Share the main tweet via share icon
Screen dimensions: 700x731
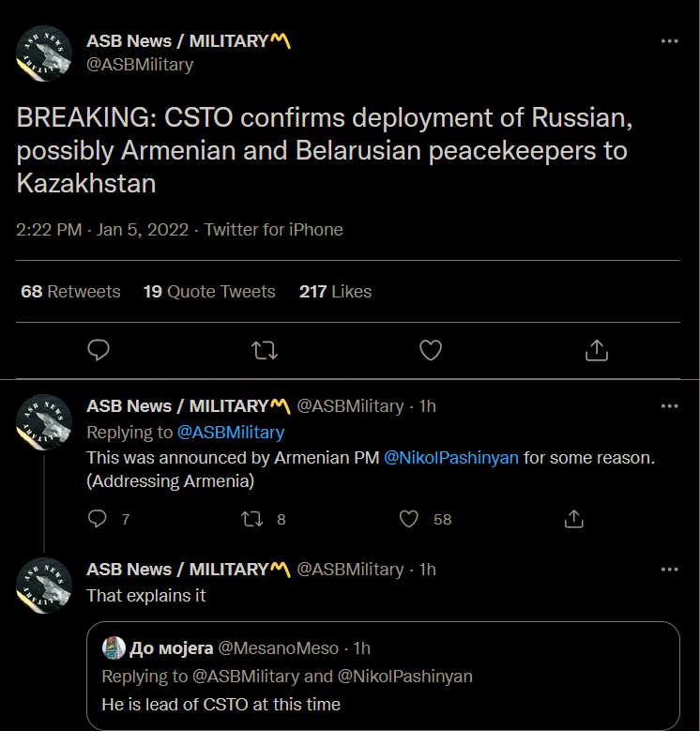coord(596,350)
